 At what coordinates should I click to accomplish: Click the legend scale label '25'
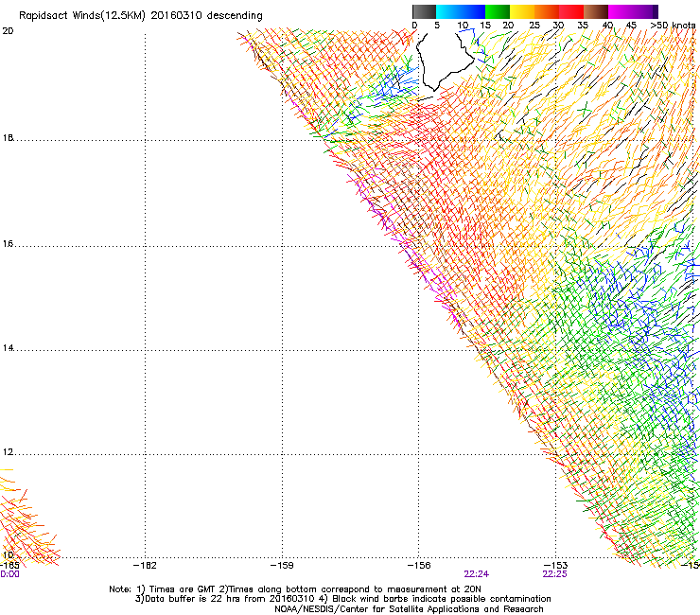point(534,26)
